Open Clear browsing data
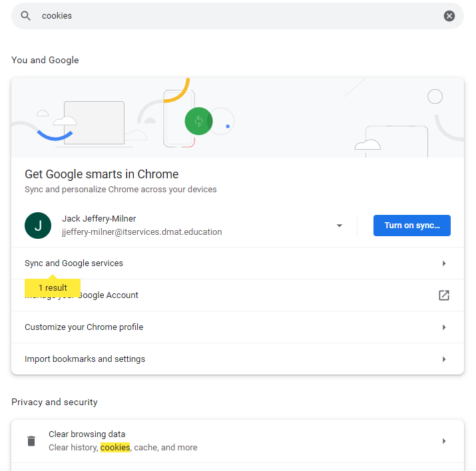This screenshot has width=476, height=471. [x=238, y=441]
